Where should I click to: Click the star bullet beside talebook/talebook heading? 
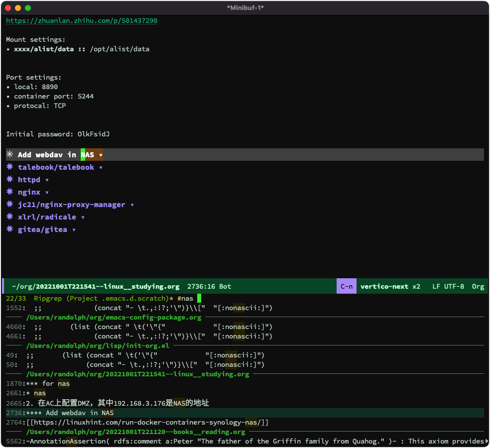point(9,167)
